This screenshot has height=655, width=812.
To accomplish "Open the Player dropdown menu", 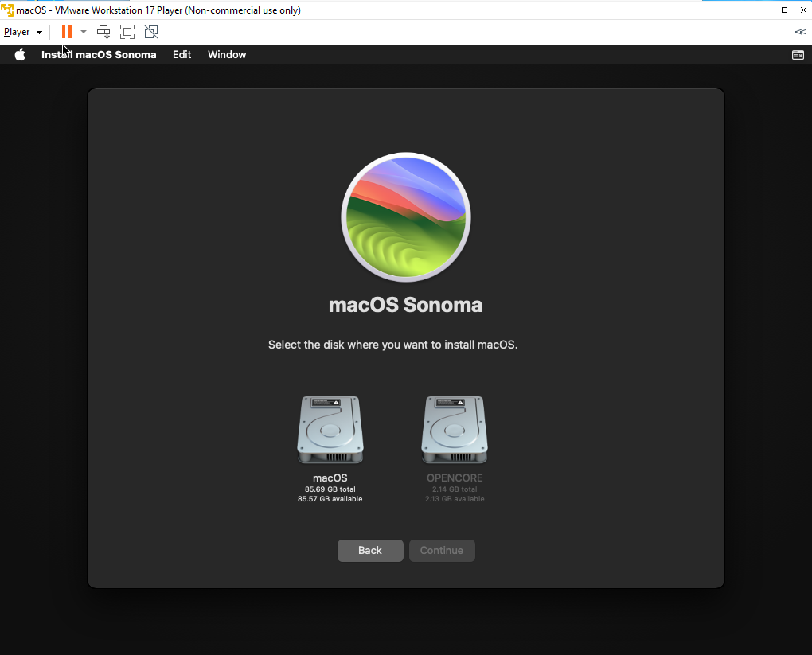I will (22, 32).
